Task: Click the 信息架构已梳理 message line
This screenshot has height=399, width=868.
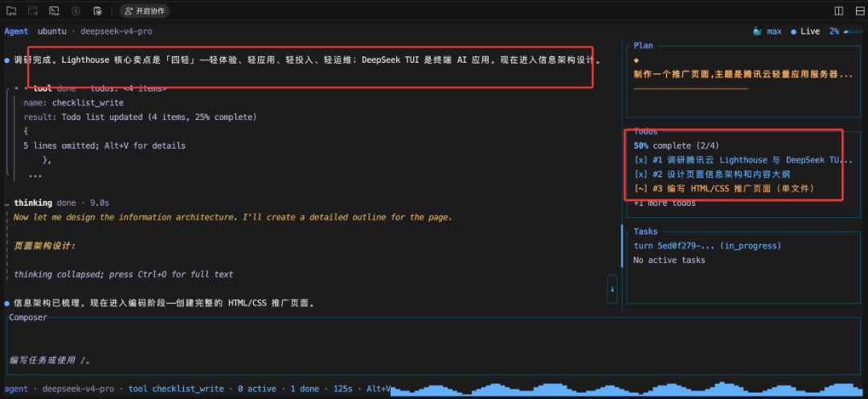Action: click(x=164, y=304)
